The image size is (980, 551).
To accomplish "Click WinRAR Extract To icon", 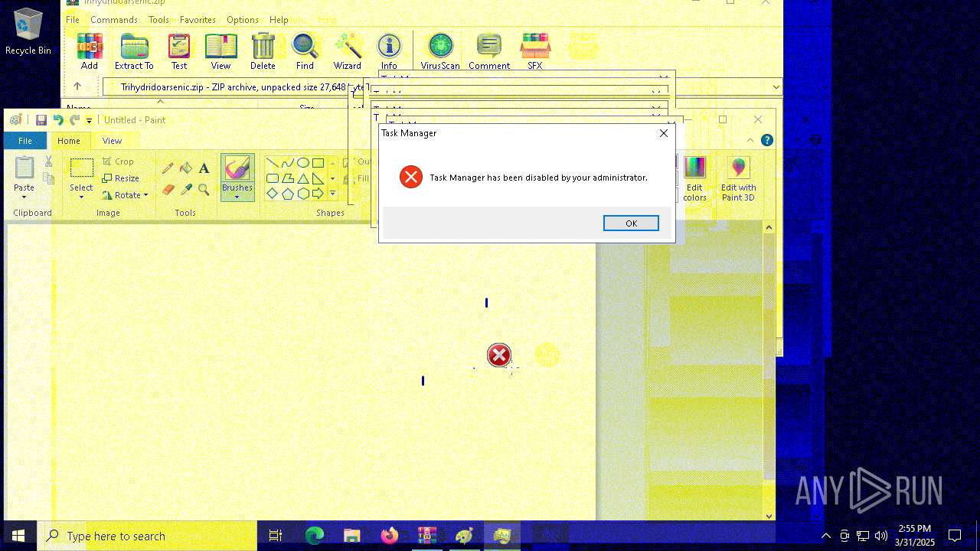I will (x=134, y=51).
